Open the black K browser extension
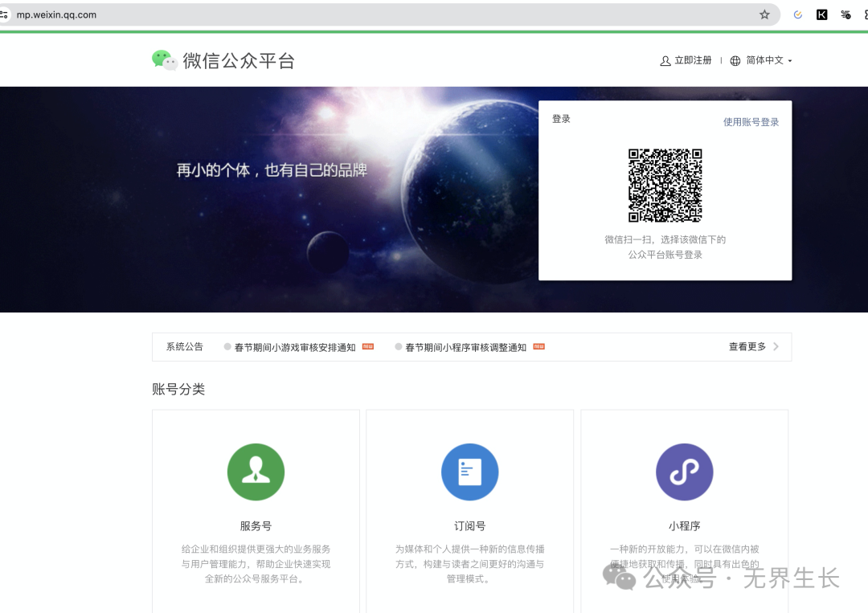This screenshot has height=613, width=868. tap(822, 15)
